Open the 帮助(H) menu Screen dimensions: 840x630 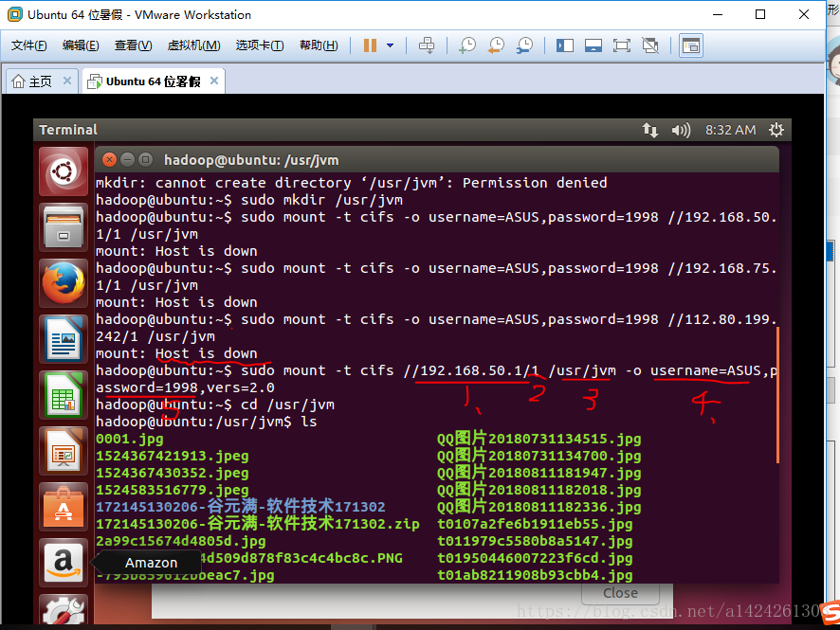(x=319, y=45)
